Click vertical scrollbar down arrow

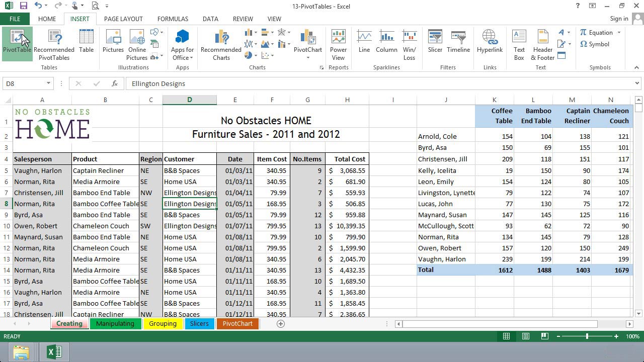638,314
